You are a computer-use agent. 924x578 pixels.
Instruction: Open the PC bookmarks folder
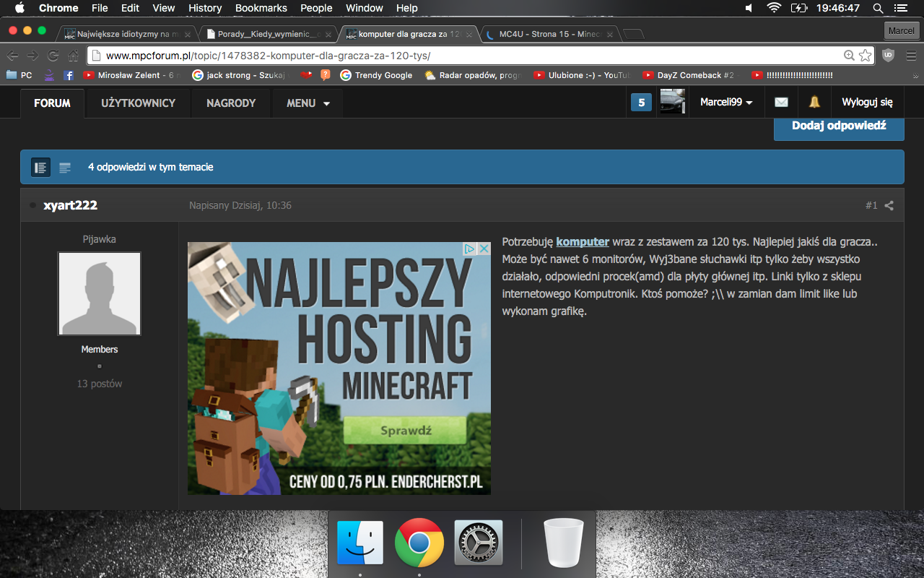[x=19, y=75]
